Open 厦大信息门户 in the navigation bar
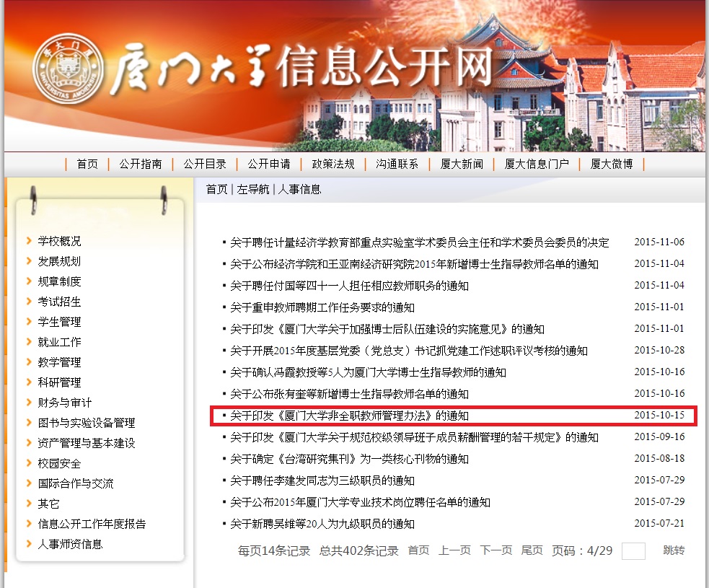 click(x=537, y=164)
